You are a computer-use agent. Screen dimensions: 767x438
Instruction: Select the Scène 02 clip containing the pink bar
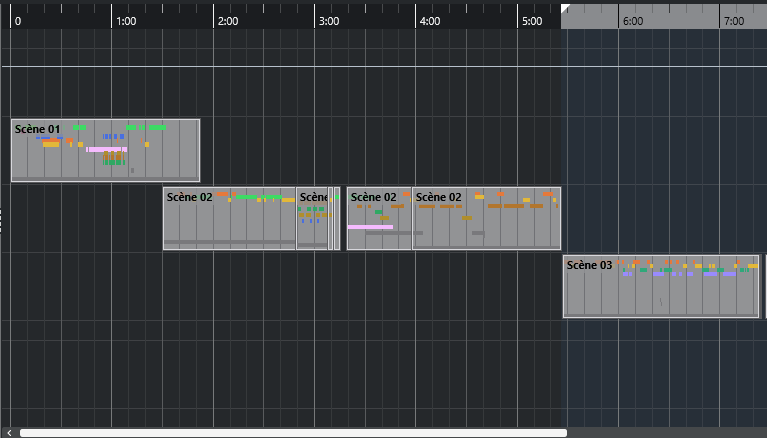click(380, 218)
